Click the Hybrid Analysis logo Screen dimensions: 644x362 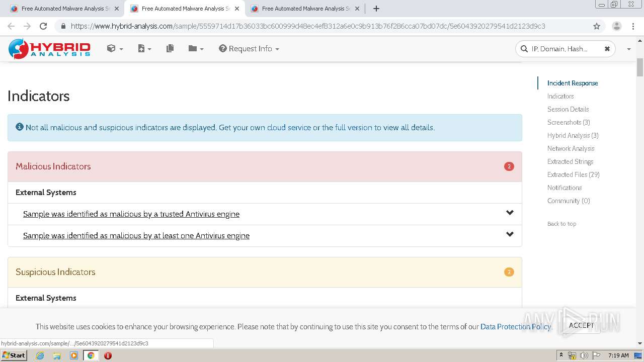(49, 49)
